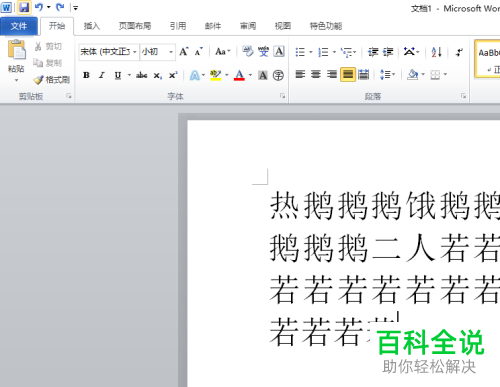
Task: Open the Asian Layout menu
Action: pyautogui.click(x=411, y=52)
